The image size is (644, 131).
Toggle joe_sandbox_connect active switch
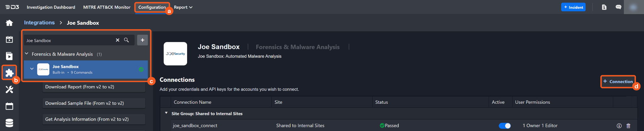[x=504, y=126]
